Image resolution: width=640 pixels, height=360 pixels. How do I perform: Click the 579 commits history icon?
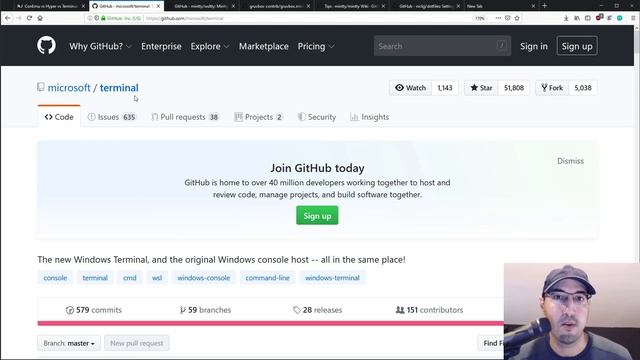click(70, 310)
